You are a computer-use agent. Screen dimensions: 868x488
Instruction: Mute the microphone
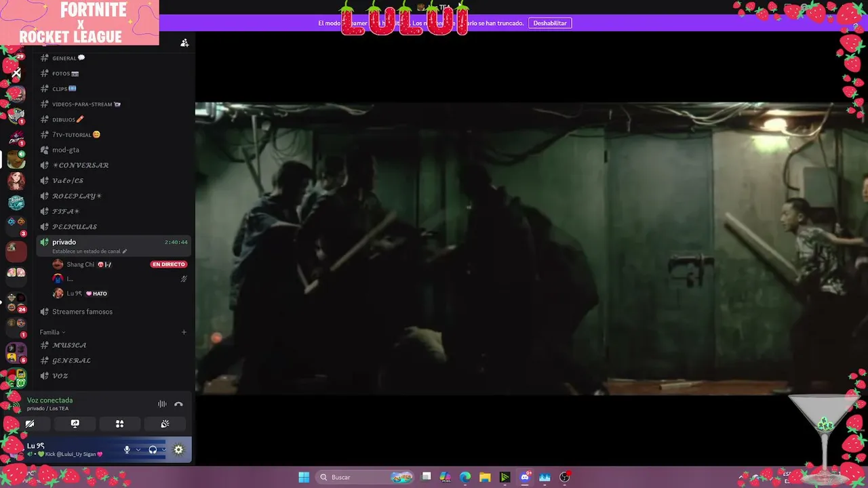(127, 449)
